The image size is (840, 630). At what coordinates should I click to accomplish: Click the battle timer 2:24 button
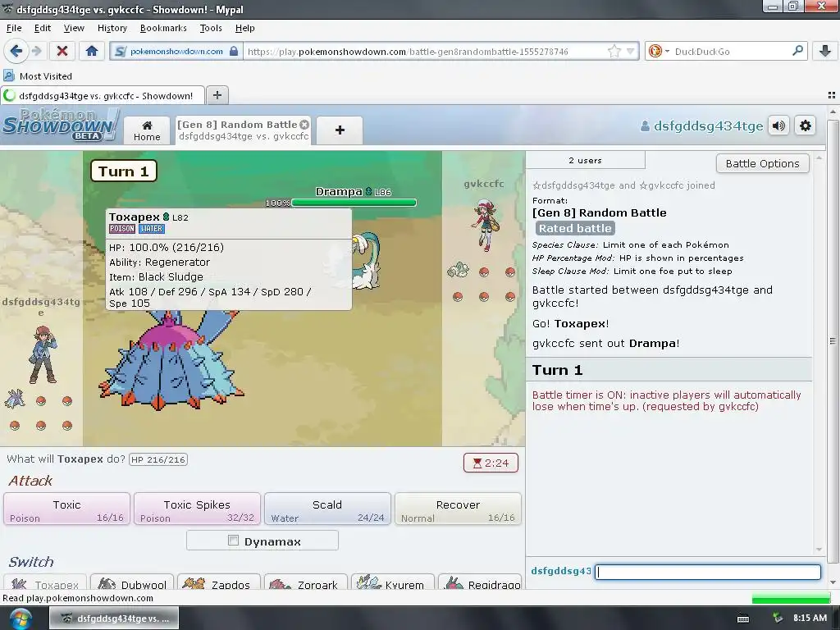[x=491, y=463]
